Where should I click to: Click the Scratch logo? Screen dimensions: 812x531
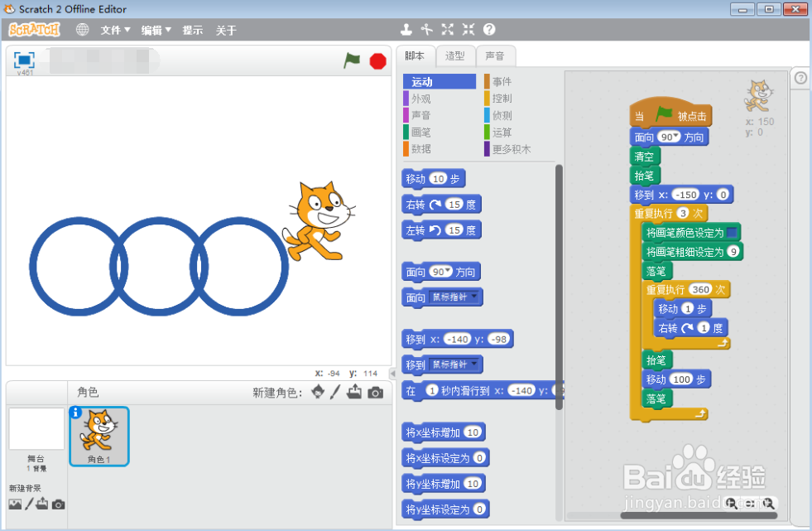pos(34,30)
